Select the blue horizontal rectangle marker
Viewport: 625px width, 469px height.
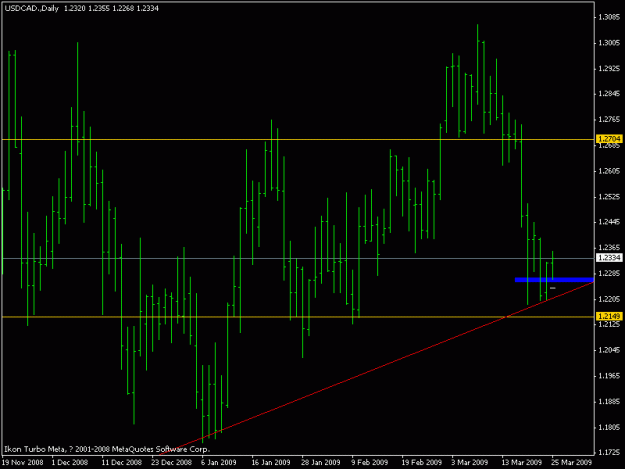tap(554, 280)
